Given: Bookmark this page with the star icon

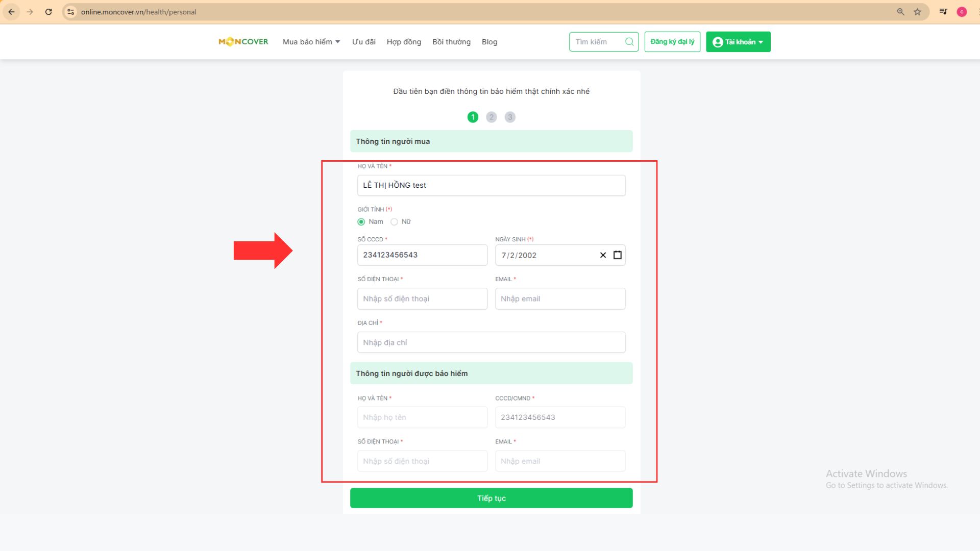Looking at the screenshot, I should pyautogui.click(x=917, y=12).
